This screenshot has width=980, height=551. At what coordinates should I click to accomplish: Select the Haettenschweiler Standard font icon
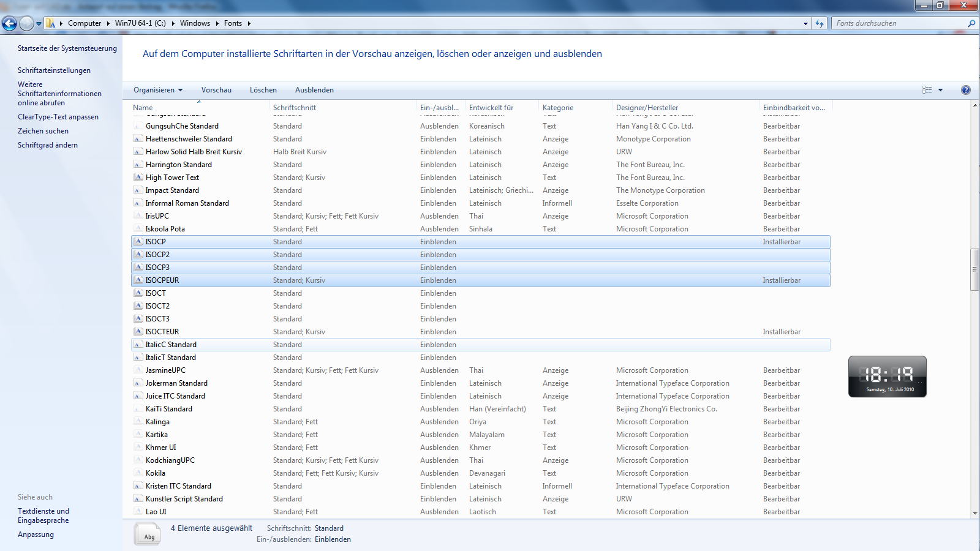point(138,138)
